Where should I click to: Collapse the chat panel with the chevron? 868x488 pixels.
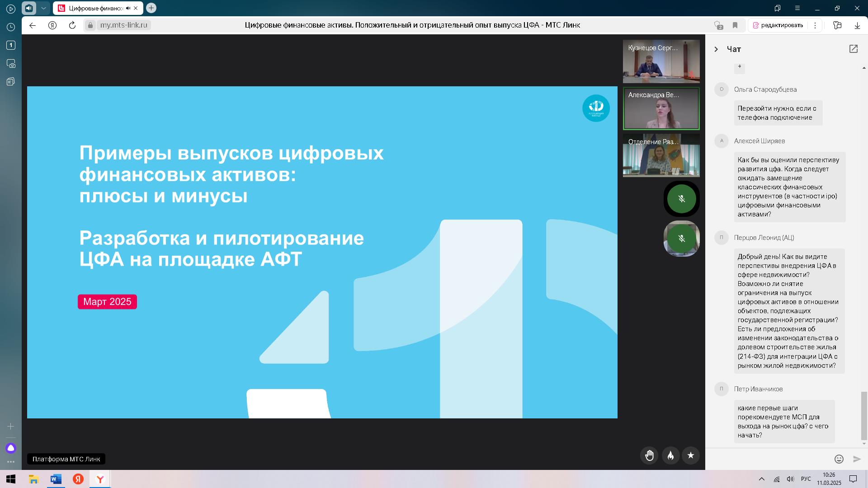click(x=716, y=49)
